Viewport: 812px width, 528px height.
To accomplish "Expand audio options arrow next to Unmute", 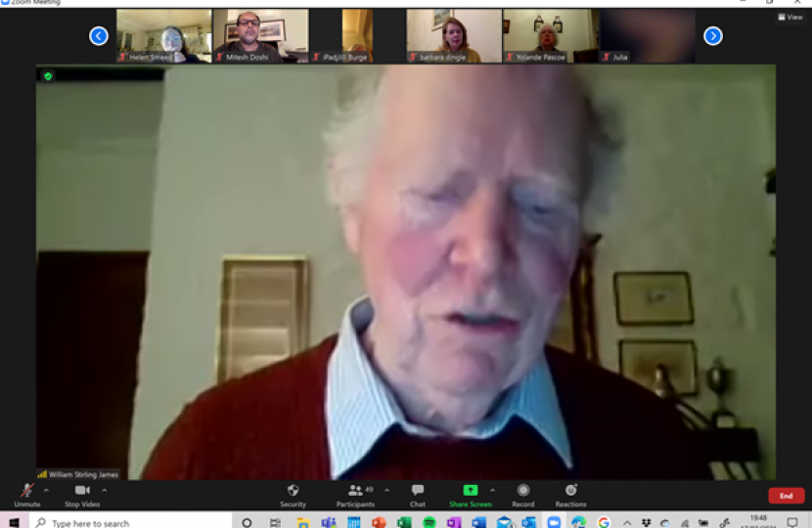I will tap(46, 490).
